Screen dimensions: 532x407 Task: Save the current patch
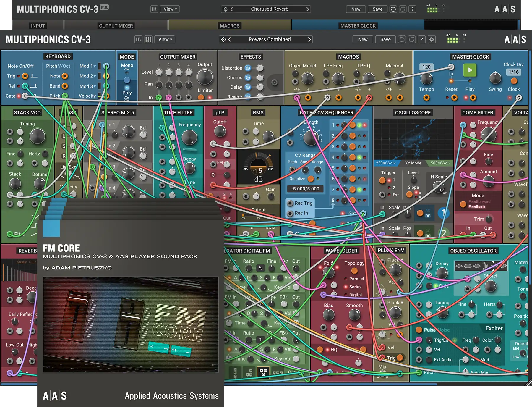tap(385, 39)
